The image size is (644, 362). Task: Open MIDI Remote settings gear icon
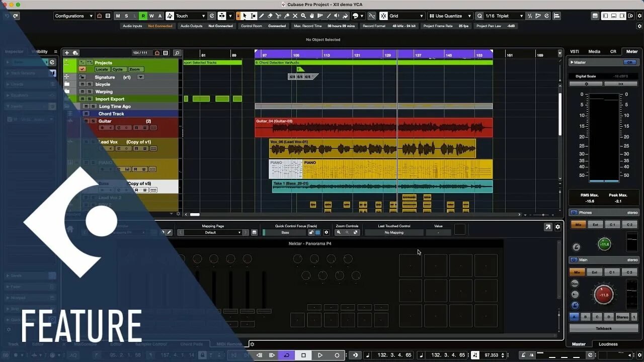click(x=557, y=227)
